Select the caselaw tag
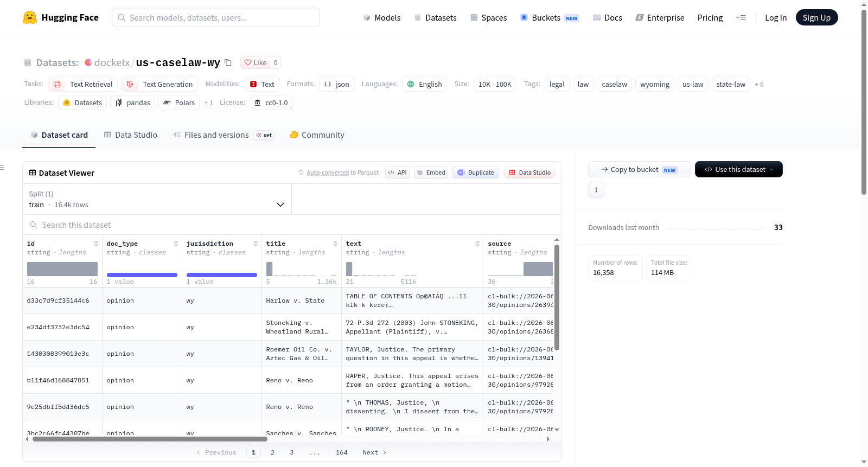The height and width of the screenshot is (467, 868). (614, 84)
